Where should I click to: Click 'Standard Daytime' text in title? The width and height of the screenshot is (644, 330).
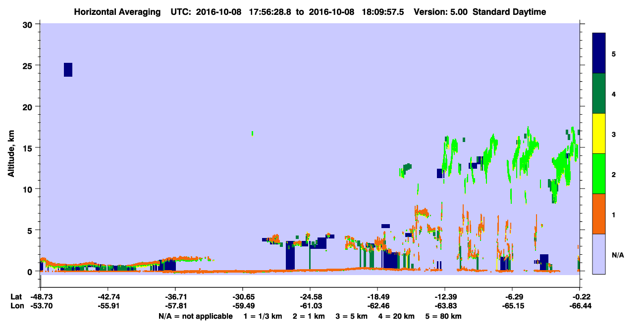pos(510,12)
